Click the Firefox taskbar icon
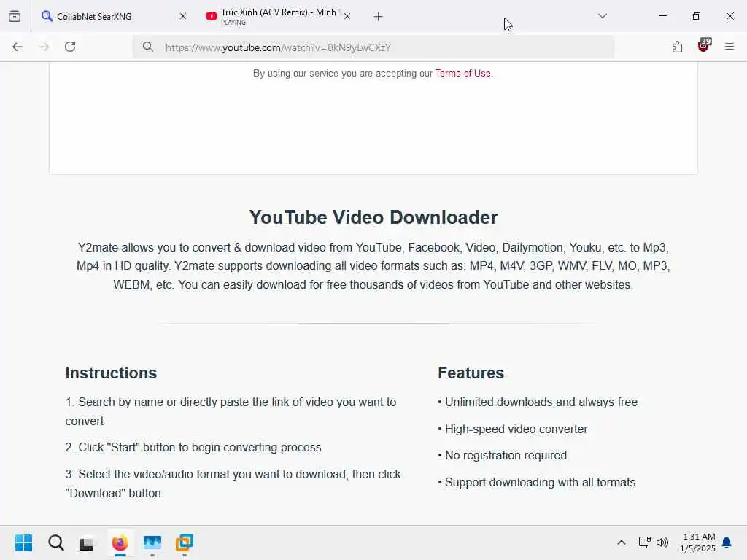This screenshot has width=747, height=560. tap(120, 542)
